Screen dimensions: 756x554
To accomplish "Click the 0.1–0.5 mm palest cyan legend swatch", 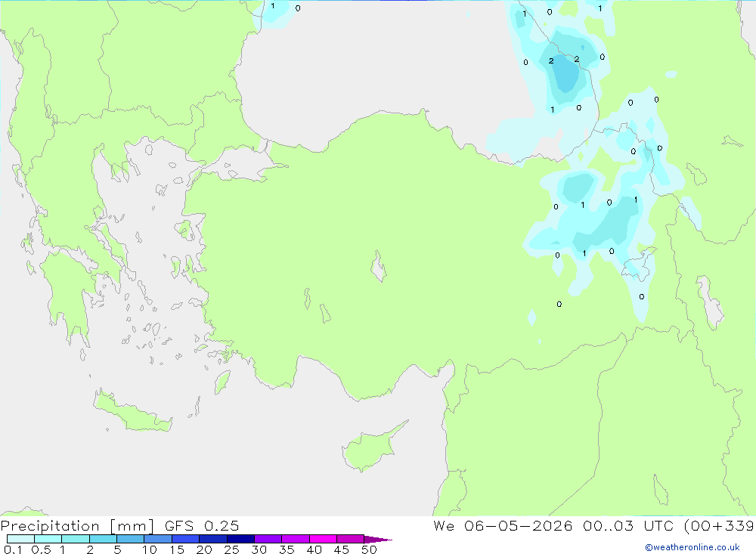I will [x=20, y=539].
